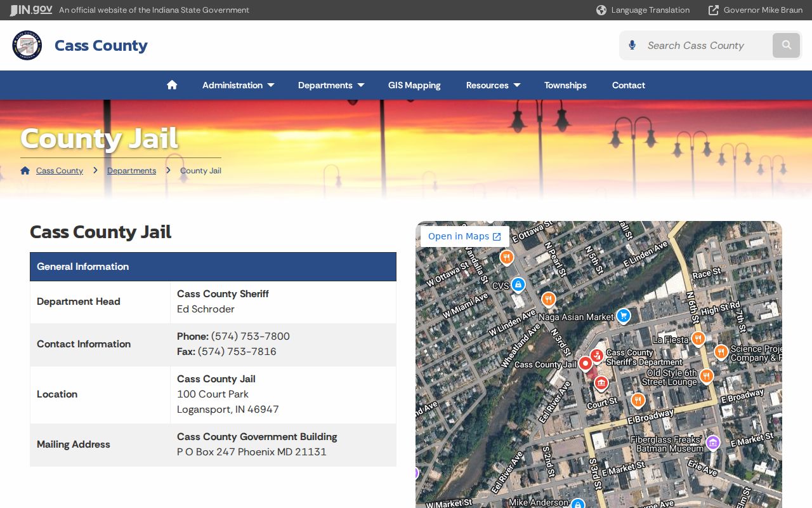This screenshot has height=508, width=812.
Task: Click the Naga Asian Market shopping cart pin
Action: coord(624,315)
